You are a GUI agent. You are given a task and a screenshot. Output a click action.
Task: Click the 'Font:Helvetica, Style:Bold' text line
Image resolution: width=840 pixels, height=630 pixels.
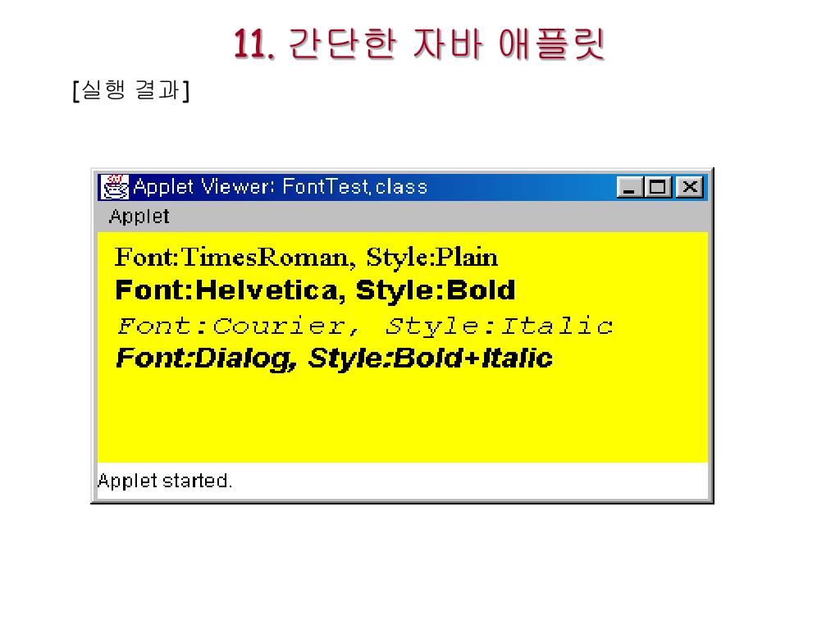[x=315, y=290]
